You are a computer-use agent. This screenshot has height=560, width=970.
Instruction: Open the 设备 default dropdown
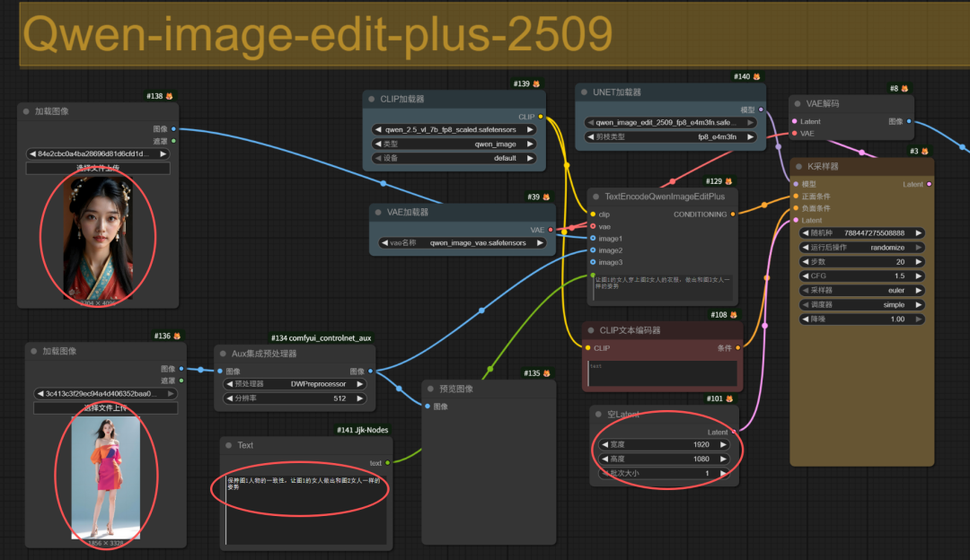click(454, 158)
